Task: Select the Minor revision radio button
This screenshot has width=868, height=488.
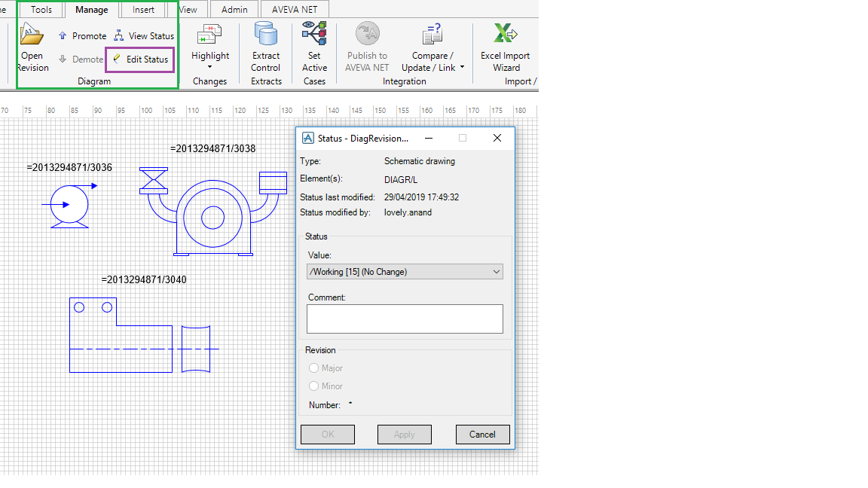Action: coord(313,386)
